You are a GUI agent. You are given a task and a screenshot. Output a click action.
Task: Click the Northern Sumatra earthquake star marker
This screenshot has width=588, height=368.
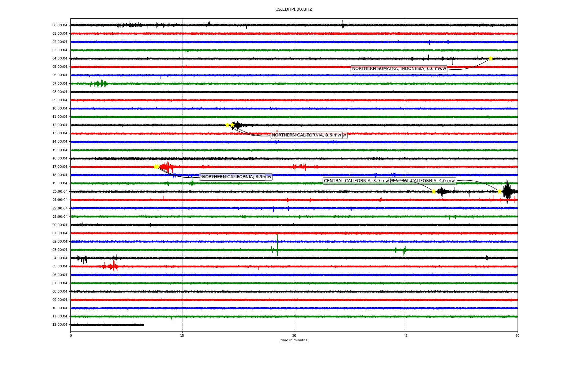(491, 58)
